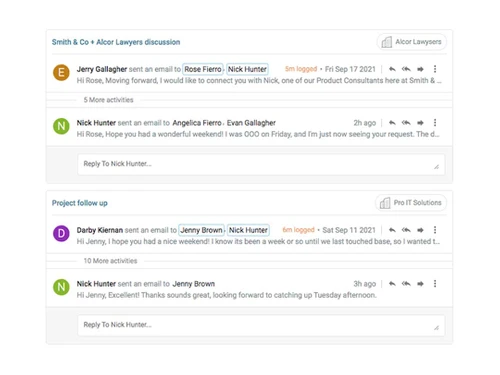This screenshot has height=375, width=500.
Task: Click the Sat Sep 11 2021 date
Action: (349, 230)
